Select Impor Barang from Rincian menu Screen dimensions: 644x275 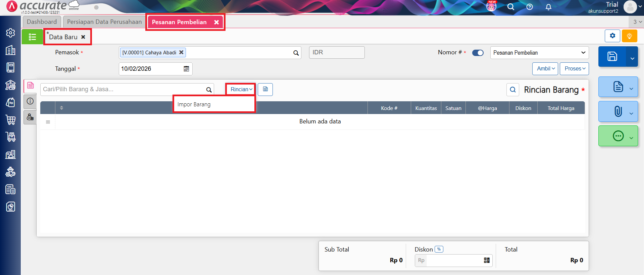coord(194,104)
